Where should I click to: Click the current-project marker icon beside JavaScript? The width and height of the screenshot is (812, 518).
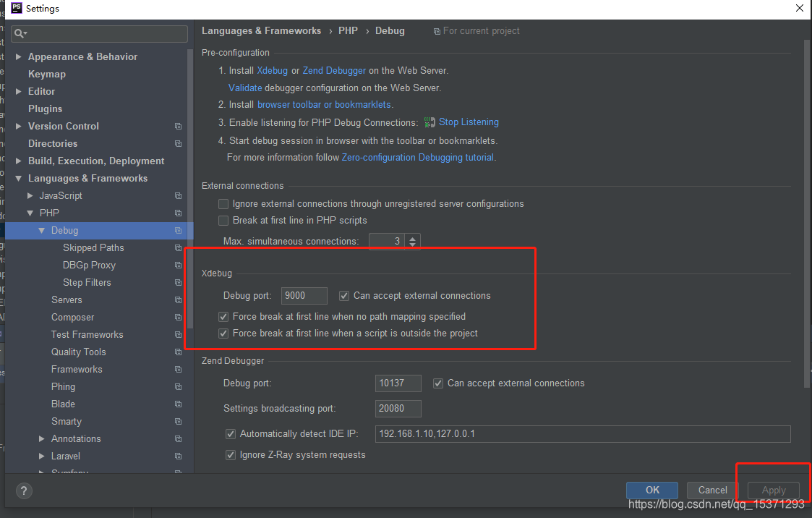pyautogui.click(x=178, y=195)
